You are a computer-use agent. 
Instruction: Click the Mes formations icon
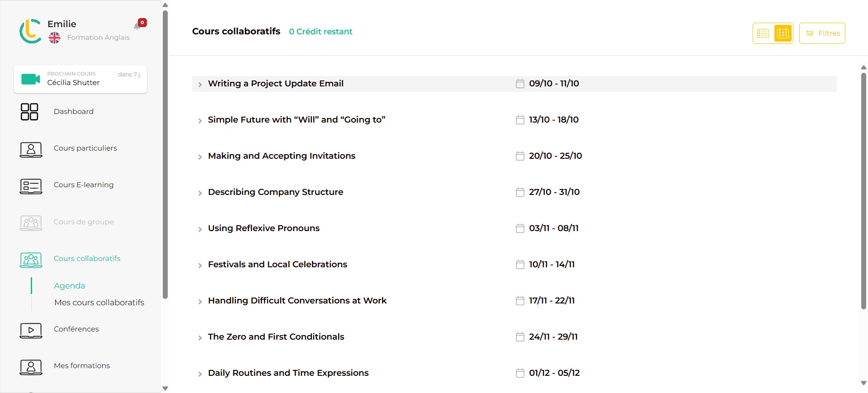(31, 367)
